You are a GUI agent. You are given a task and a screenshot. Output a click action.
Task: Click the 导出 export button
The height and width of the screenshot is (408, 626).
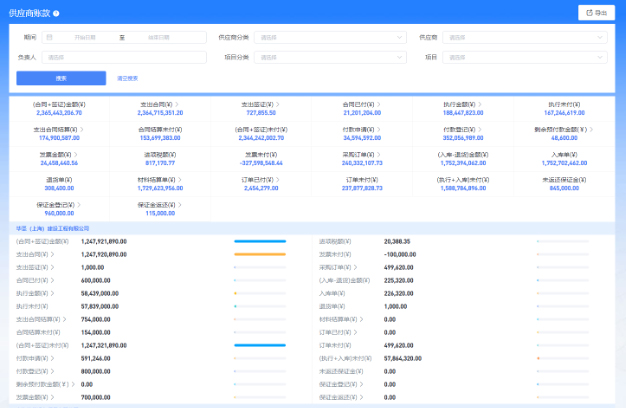tap(596, 13)
